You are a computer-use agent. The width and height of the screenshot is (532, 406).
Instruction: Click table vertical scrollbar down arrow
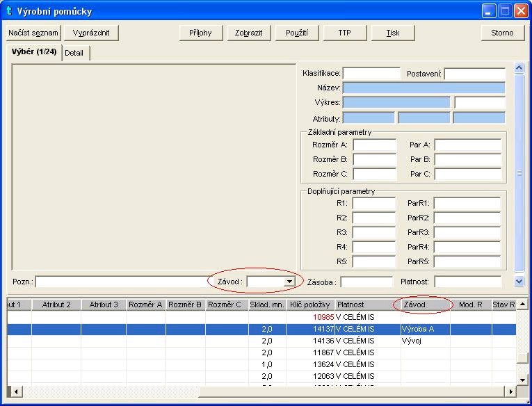(522, 380)
